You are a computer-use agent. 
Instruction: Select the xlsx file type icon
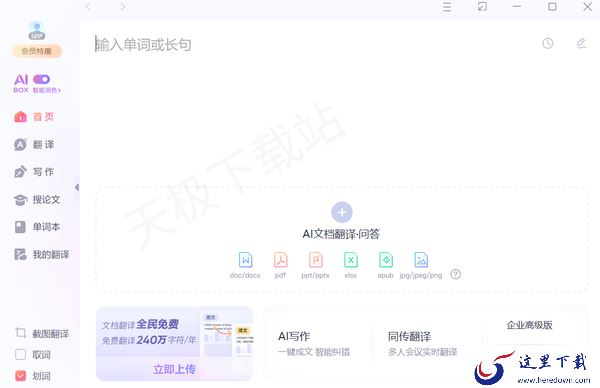[351, 260]
